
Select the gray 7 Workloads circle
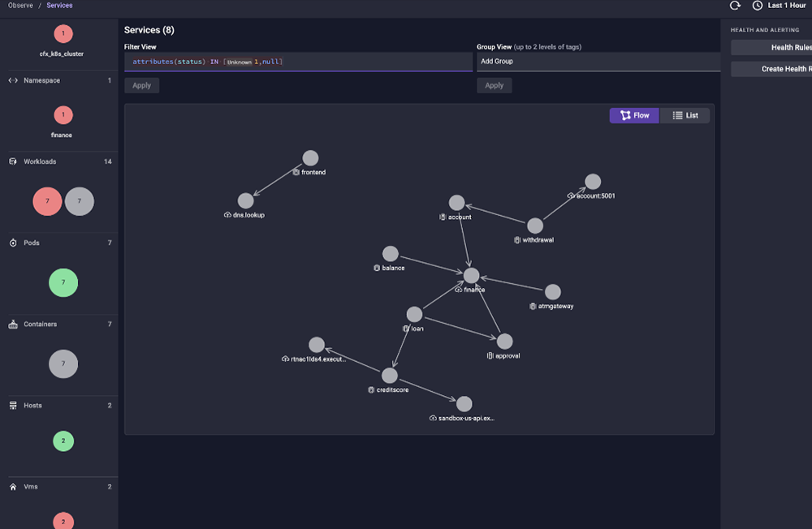[80, 201]
